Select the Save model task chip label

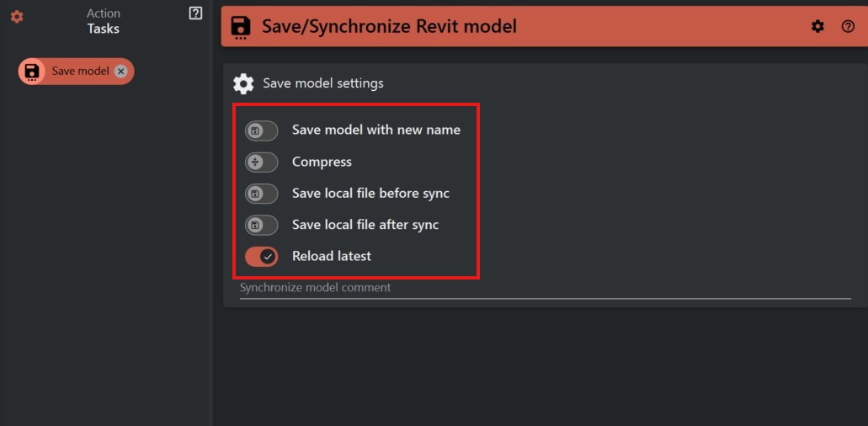coord(80,72)
